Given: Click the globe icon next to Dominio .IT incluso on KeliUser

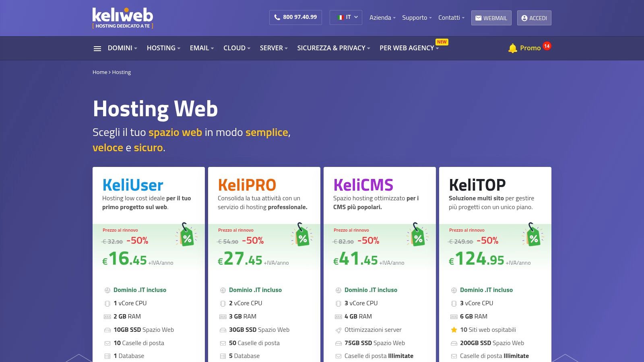Looking at the screenshot, I should tap(107, 290).
